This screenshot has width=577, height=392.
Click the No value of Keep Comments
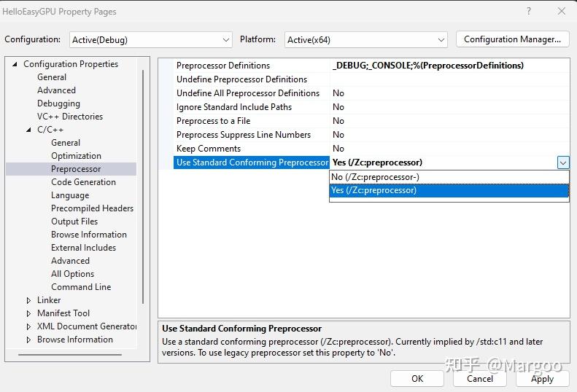point(338,149)
